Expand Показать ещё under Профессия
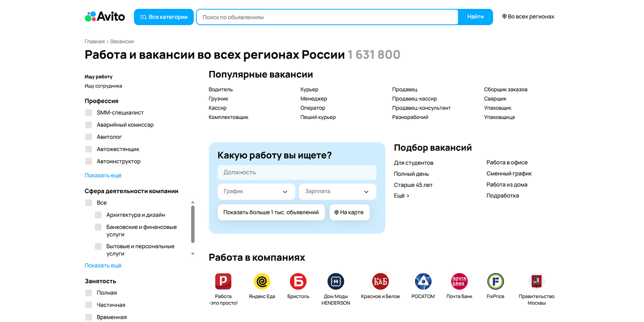 click(103, 175)
